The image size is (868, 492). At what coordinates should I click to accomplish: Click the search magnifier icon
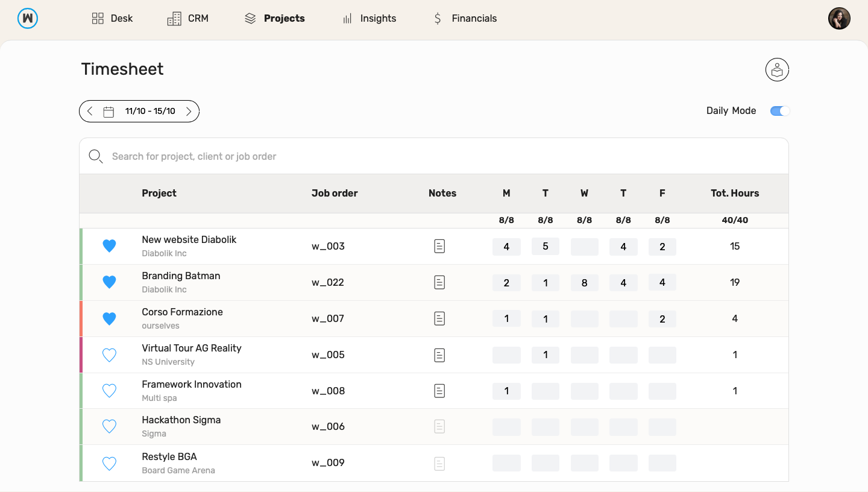(95, 157)
